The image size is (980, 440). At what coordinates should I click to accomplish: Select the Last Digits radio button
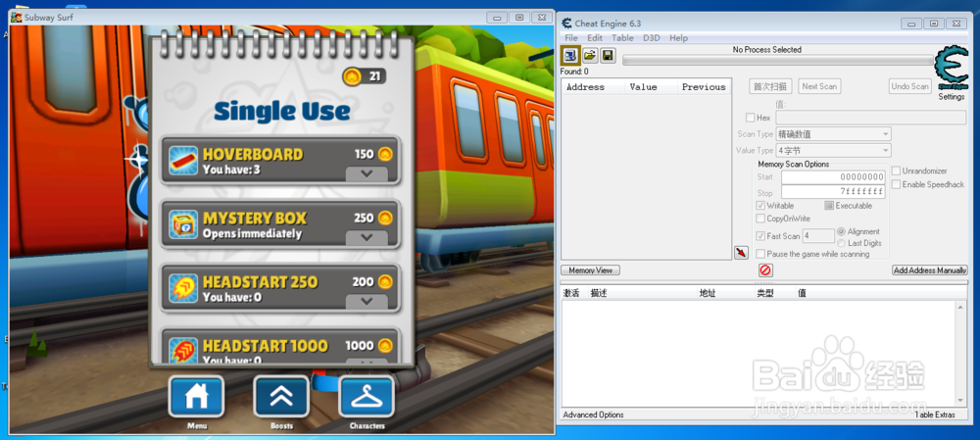click(841, 242)
